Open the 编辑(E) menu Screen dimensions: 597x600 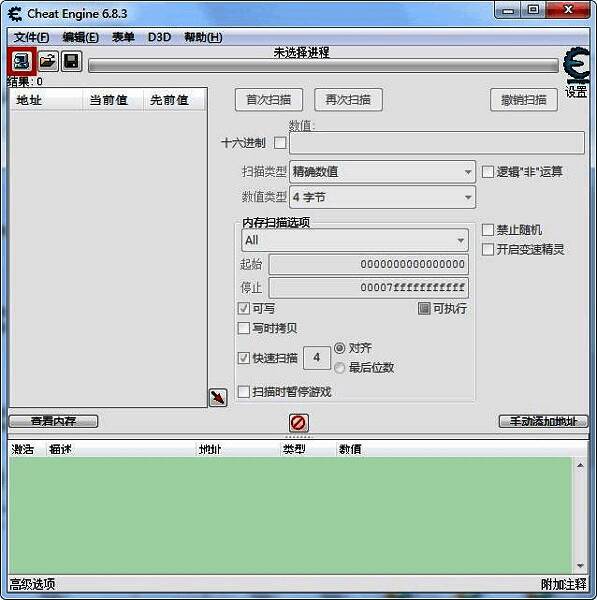point(80,38)
